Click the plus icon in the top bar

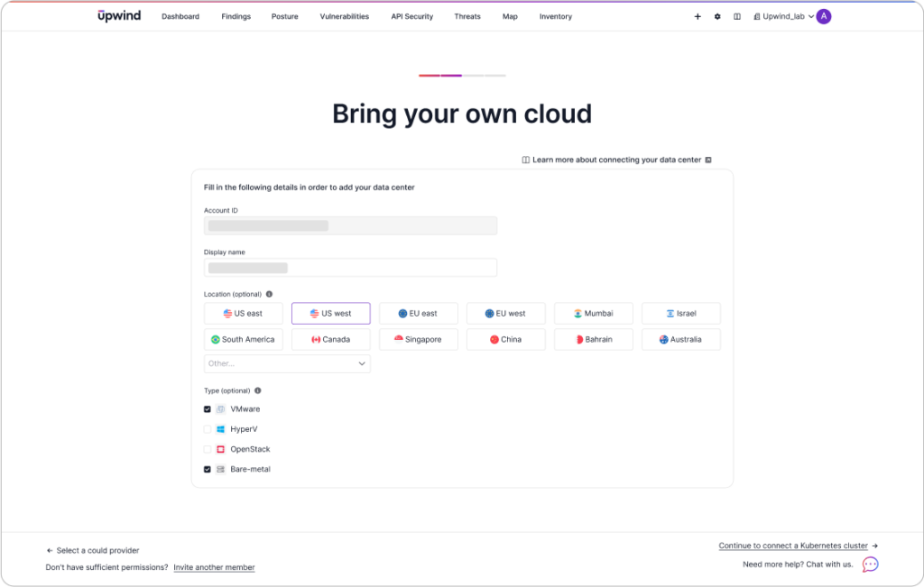[698, 16]
